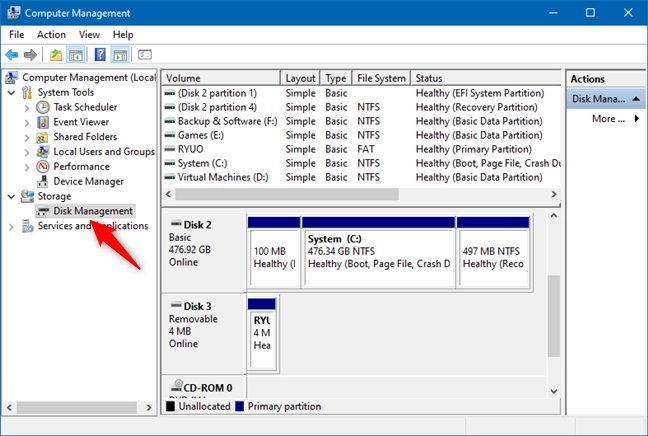Click the Computer Management title bar icon
Screen dimensions: 648x436
pyautogui.click(x=14, y=12)
